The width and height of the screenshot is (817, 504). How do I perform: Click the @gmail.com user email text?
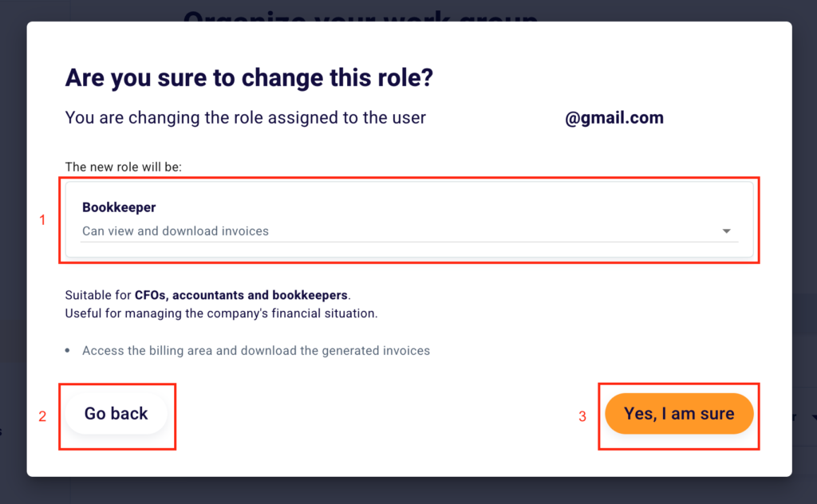pos(614,118)
